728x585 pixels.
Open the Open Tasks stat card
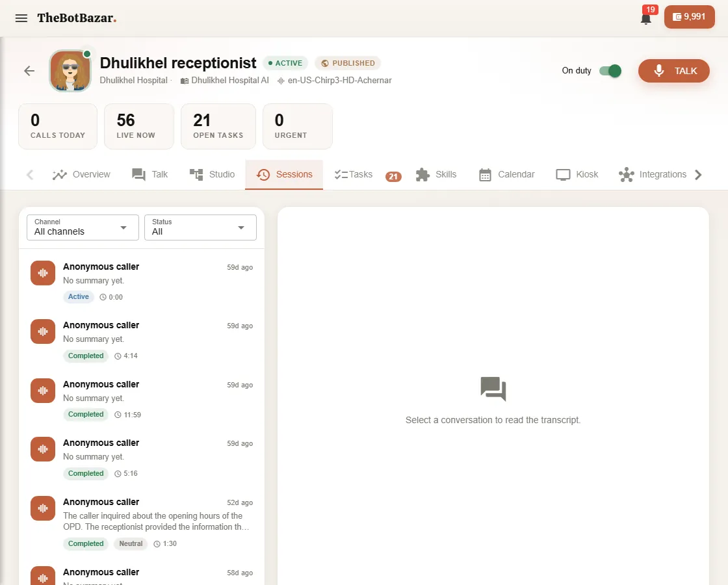(x=218, y=126)
